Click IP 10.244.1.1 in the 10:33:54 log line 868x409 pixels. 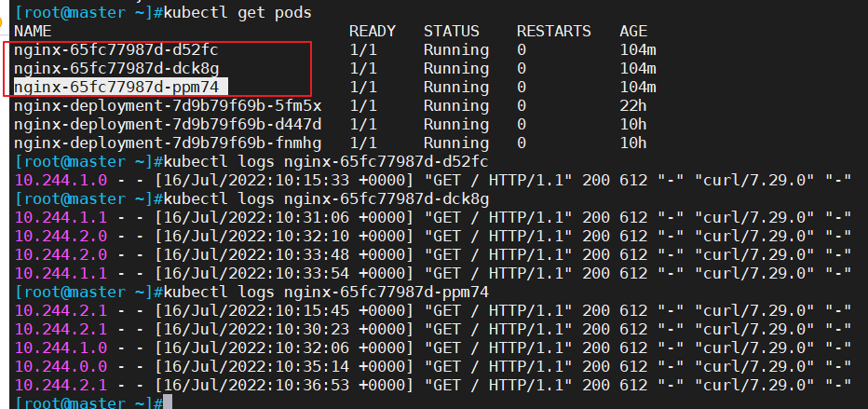(x=61, y=273)
